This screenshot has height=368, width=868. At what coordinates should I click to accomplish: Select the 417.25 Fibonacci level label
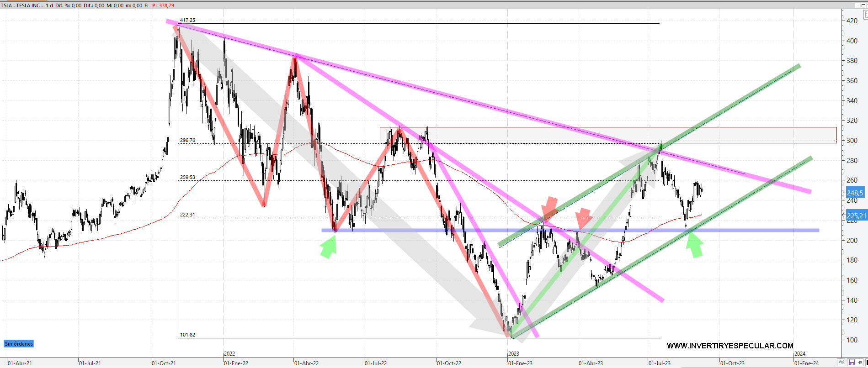pos(187,20)
